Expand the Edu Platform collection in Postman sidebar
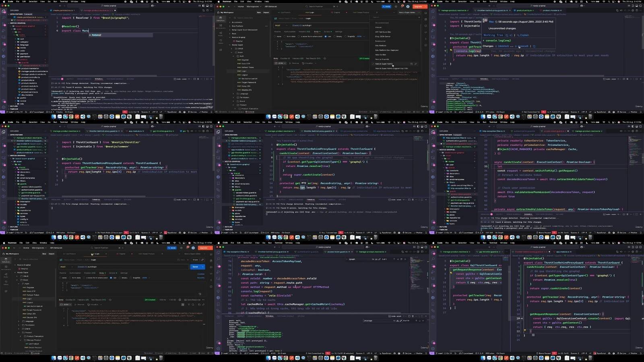This screenshot has width=644, height=362. point(230,26)
